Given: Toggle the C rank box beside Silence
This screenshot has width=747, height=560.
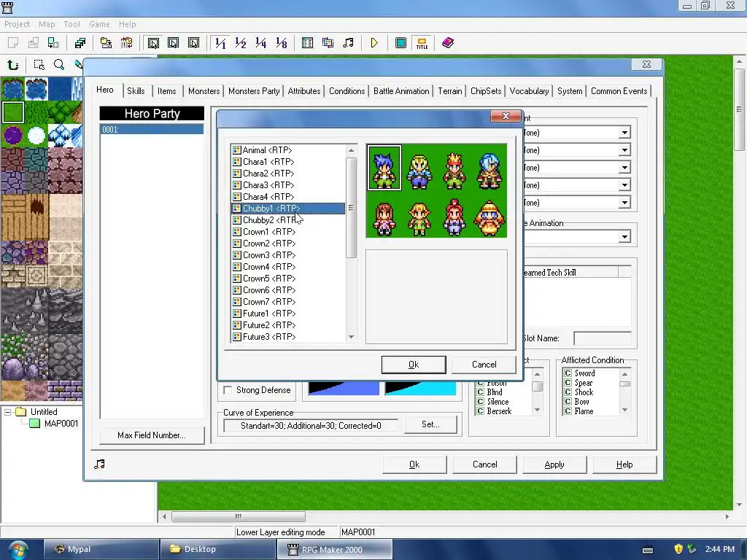Looking at the screenshot, I should (x=480, y=402).
